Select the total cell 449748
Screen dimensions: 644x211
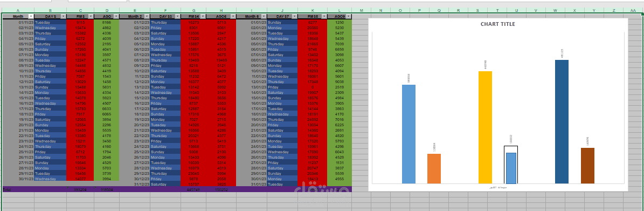click(193, 189)
